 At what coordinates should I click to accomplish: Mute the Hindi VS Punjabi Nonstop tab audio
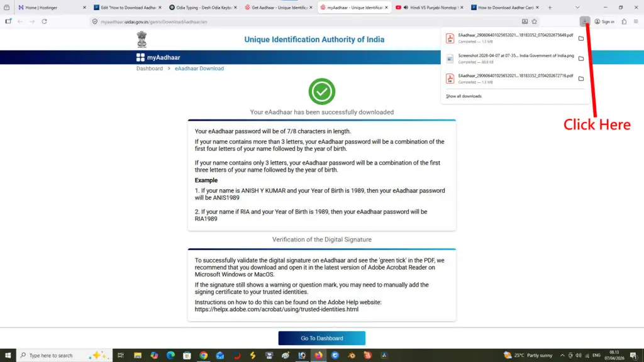[x=406, y=8]
